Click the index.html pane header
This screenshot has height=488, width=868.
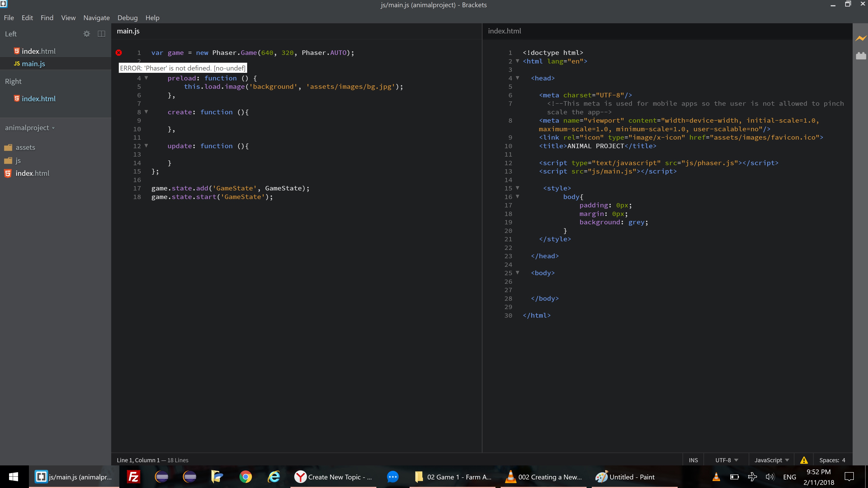505,31
